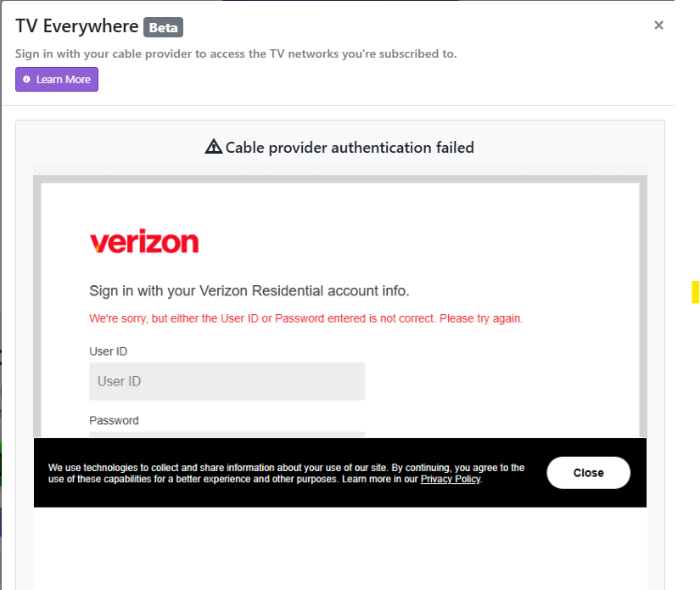This screenshot has height=590, width=700.
Task: Click the warning triangle icon
Action: [x=213, y=147]
